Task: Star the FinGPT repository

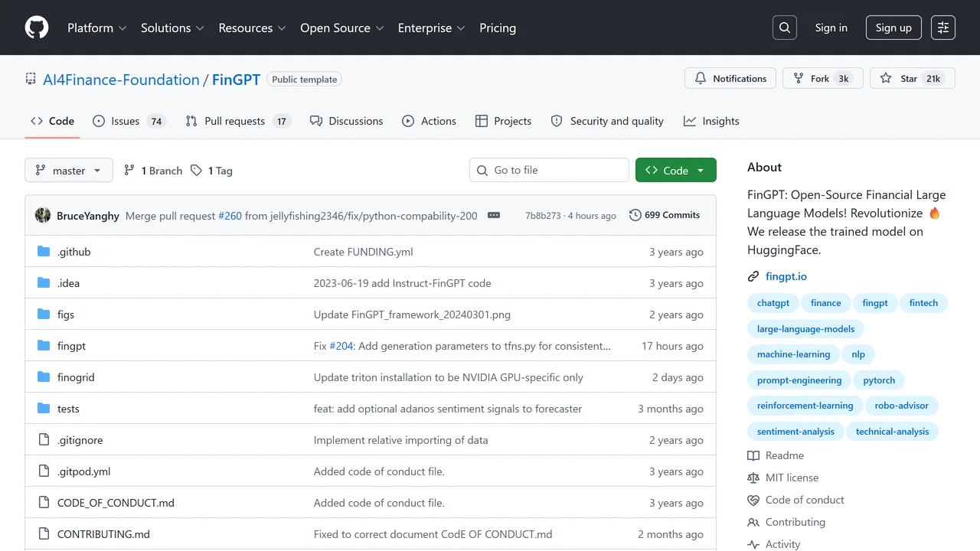Action: tap(913, 78)
